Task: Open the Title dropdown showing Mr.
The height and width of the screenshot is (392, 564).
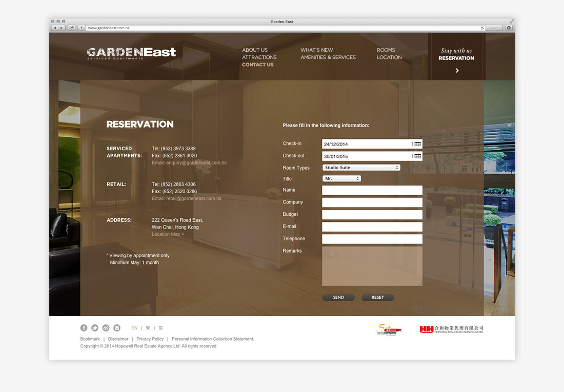Action: (x=341, y=179)
